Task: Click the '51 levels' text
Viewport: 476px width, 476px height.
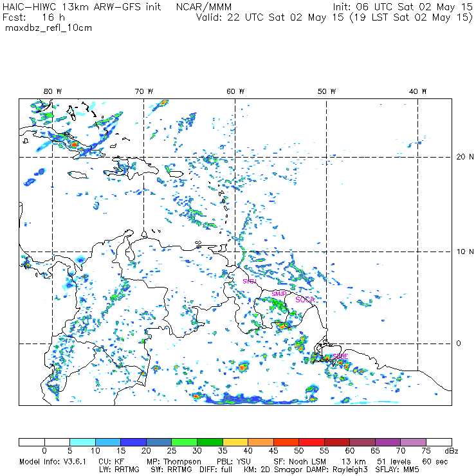Action: click(x=394, y=462)
